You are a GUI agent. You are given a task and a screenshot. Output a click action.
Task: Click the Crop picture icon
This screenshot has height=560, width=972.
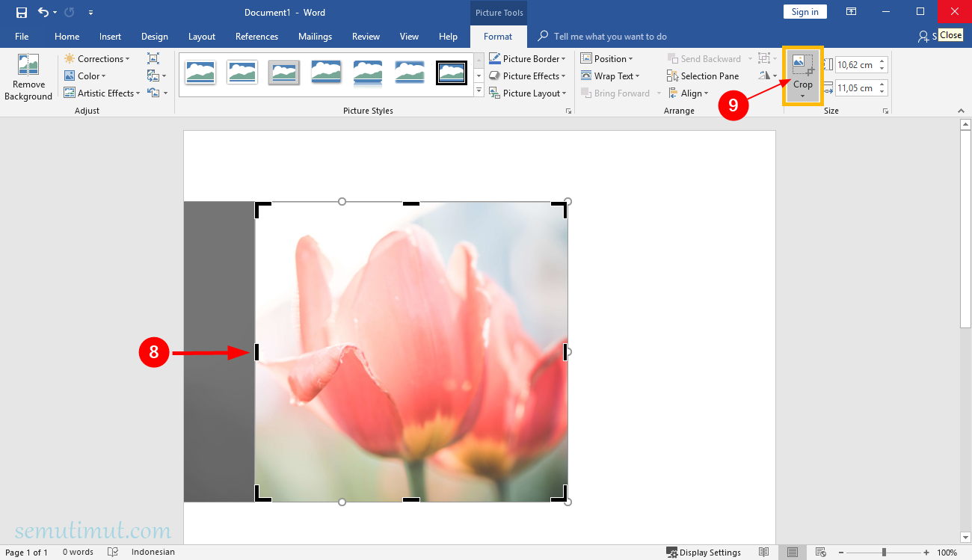click(802, 65)
